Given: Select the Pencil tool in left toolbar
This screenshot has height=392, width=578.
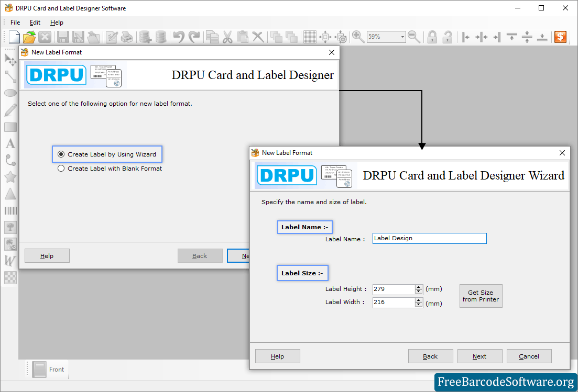Looking at the screenshot, I should tap(10, 110).
